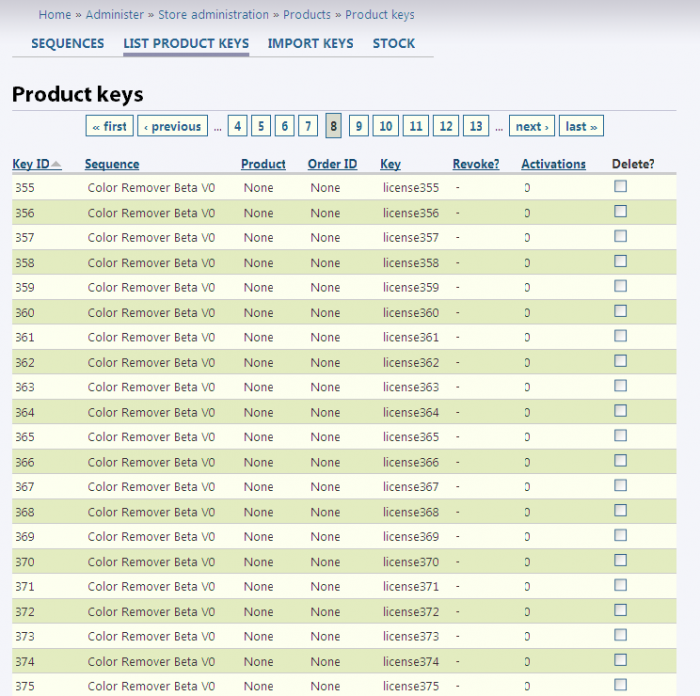The height and width of the screenshot is (696, 700).
Task: Check Delete box for key 367
Action: coord(621,485)
